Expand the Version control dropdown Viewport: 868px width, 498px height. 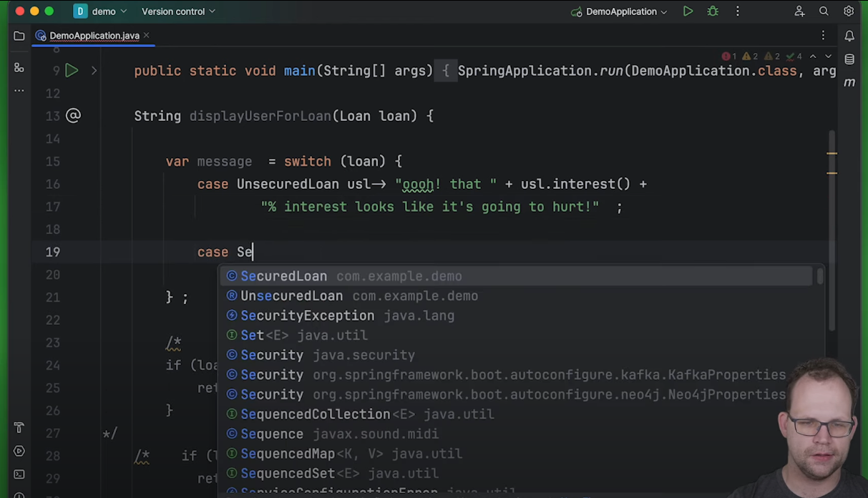coord(177,11)
